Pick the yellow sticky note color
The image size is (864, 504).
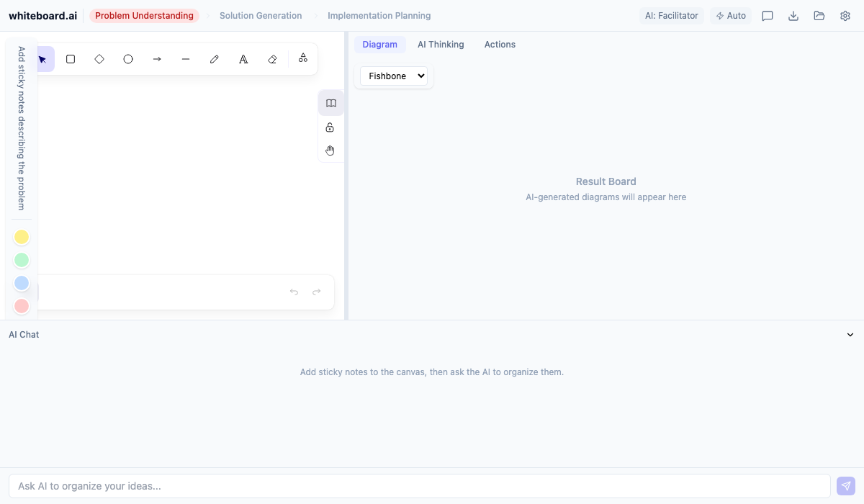click(x=22, y=237)
